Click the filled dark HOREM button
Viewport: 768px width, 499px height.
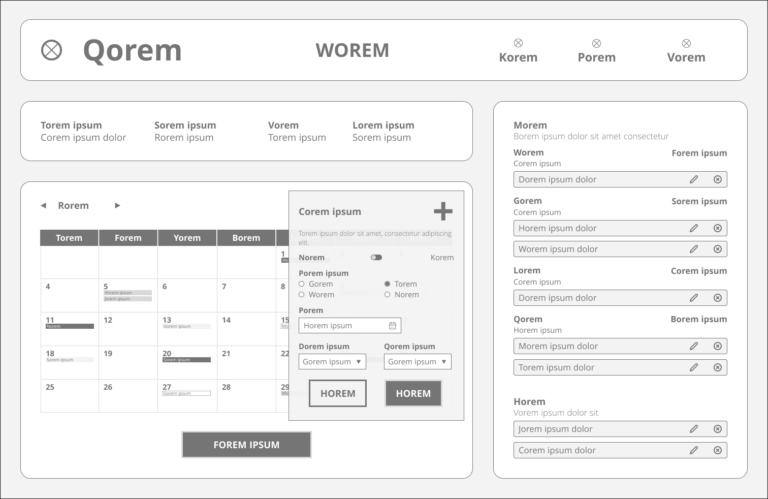click(413, 393)
